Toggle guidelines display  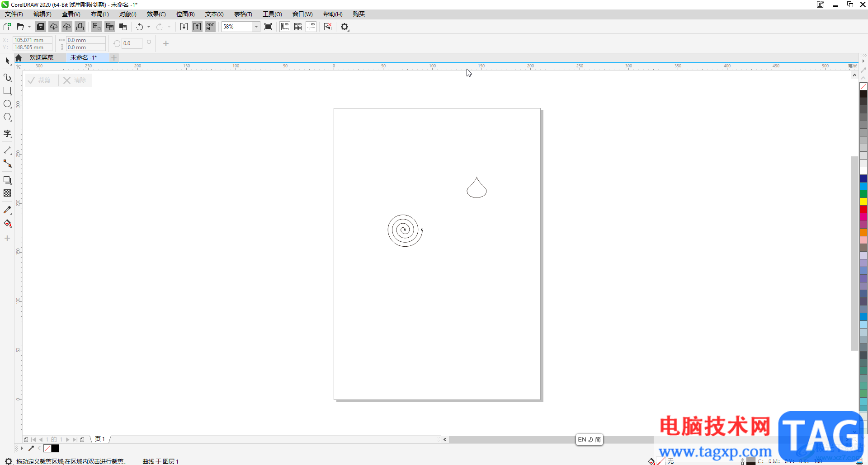311,27
